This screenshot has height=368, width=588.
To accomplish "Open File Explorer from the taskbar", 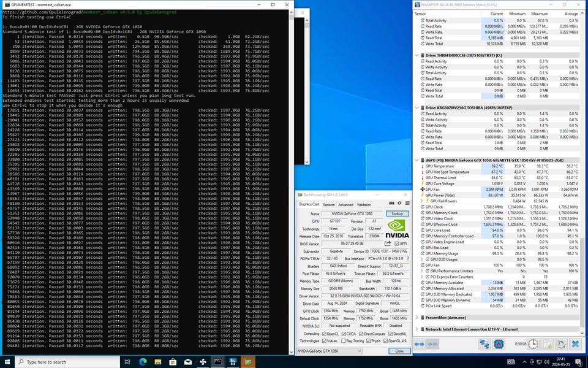I will tap(158, 362).
